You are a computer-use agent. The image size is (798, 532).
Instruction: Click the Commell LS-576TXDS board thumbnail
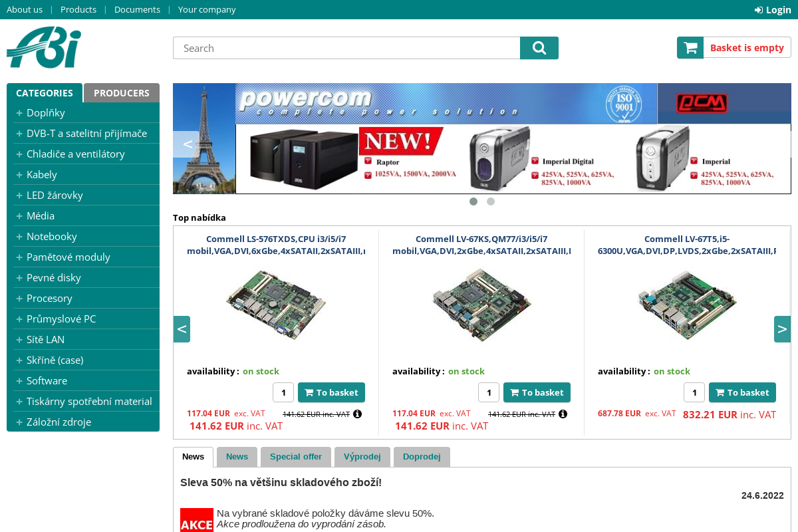click(x=276, y=305)
